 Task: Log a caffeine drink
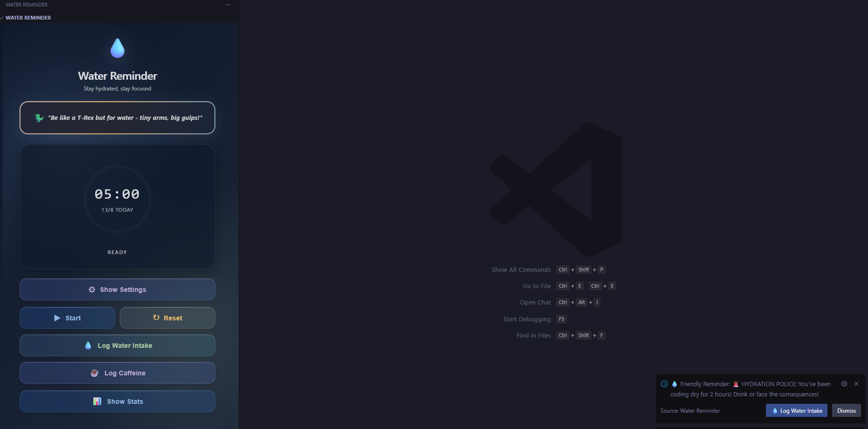(117, 373)
